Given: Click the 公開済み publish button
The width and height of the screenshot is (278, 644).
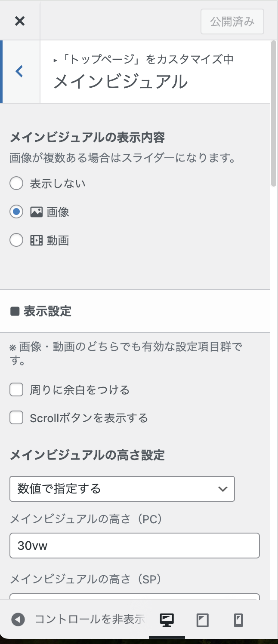Looking at the screenshot, I should click(x=232, y=21).
